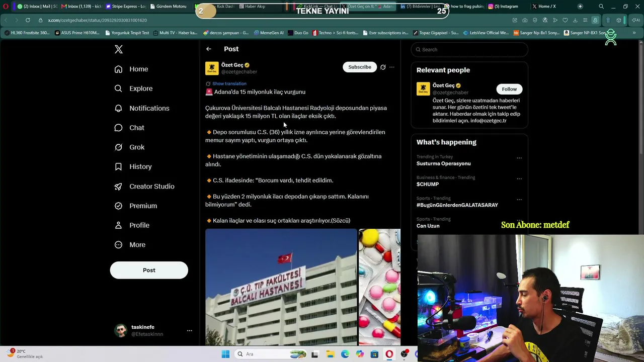Open the Yorgunluk Tespit Test bookmark
Image resolution: width=644 pixels, height=362 pixels.
click(x=127, y=33)
